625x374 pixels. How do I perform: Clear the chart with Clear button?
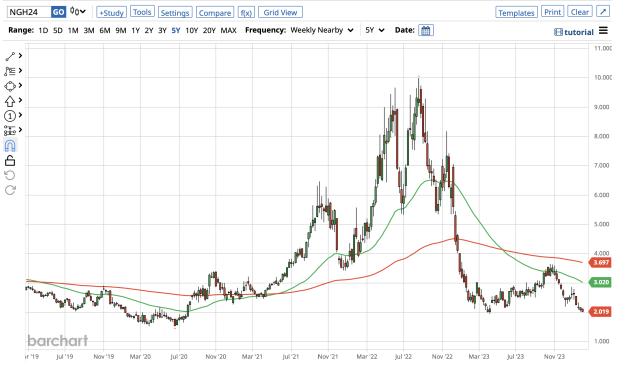pyautogui.click(x=580, y=12)
